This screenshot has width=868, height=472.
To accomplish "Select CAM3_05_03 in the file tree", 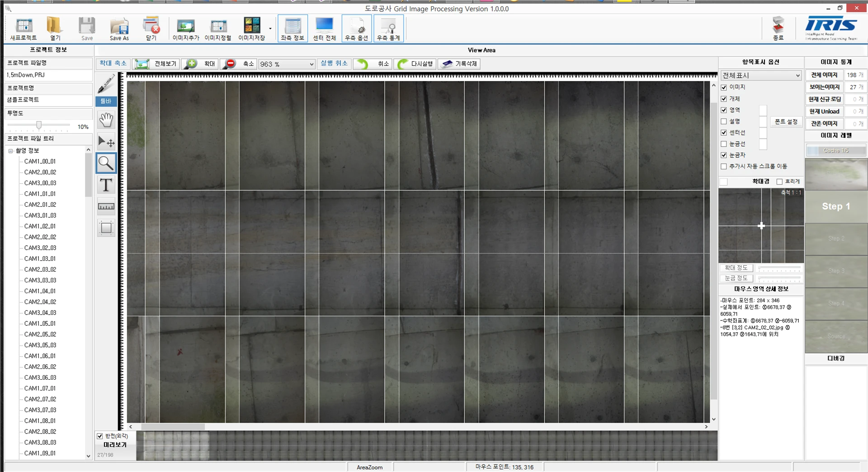I will click(x=40, y=345).
